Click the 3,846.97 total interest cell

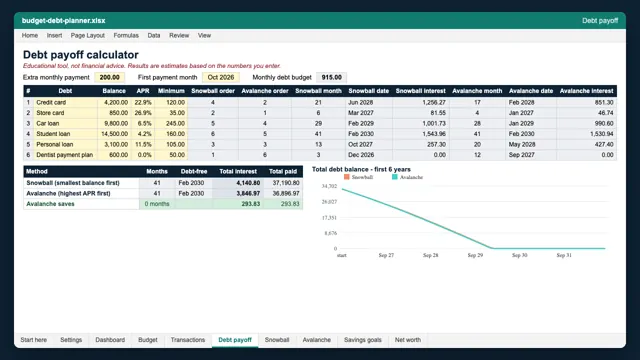click(238, 193)
